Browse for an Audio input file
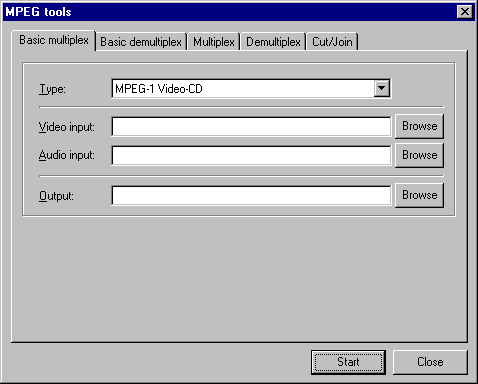The height and width of the screenshot is (384, 478). pos(419,155)
